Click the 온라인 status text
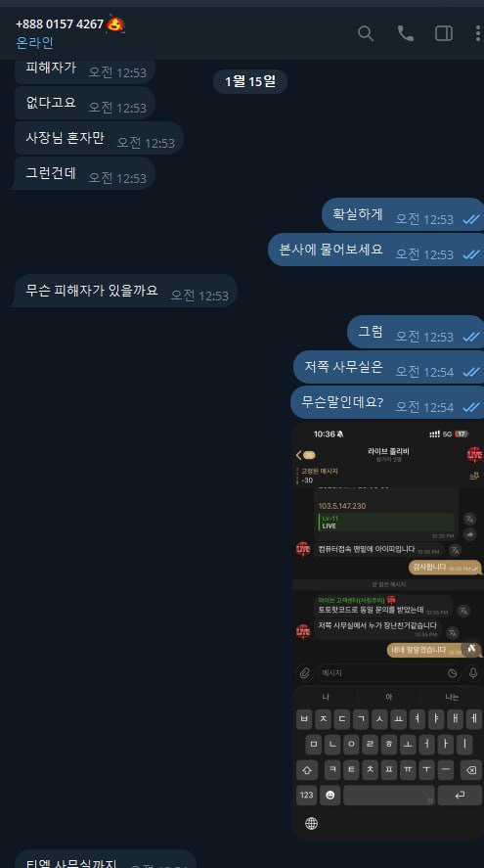Viewport: 484px width, 868px height. 35,42
